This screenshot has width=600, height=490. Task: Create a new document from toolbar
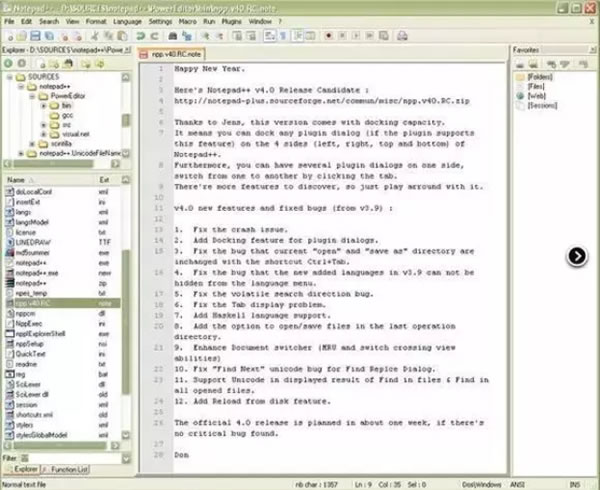(x=10, y=36)
